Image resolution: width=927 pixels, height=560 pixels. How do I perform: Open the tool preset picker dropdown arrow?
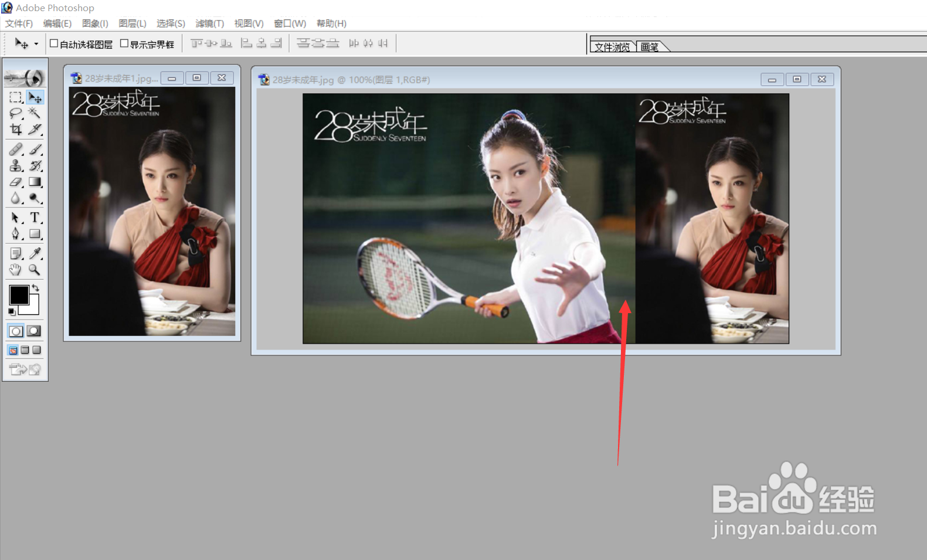tap(36, 44)
